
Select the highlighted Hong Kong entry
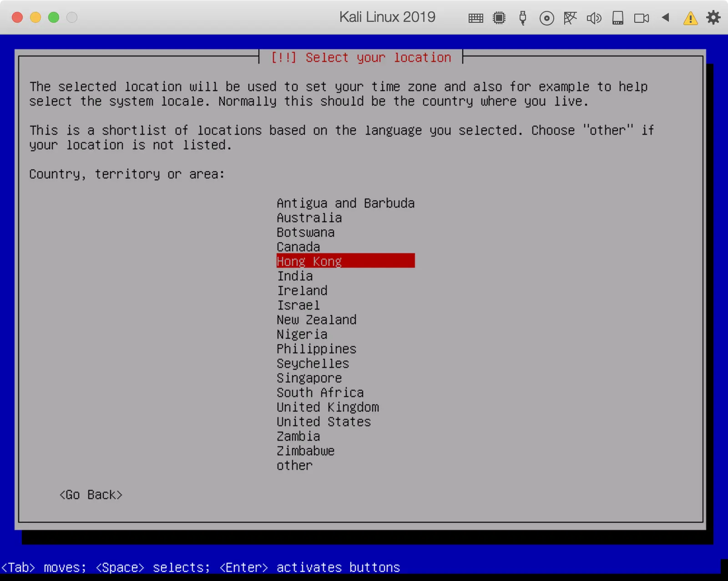pos(346,261)
